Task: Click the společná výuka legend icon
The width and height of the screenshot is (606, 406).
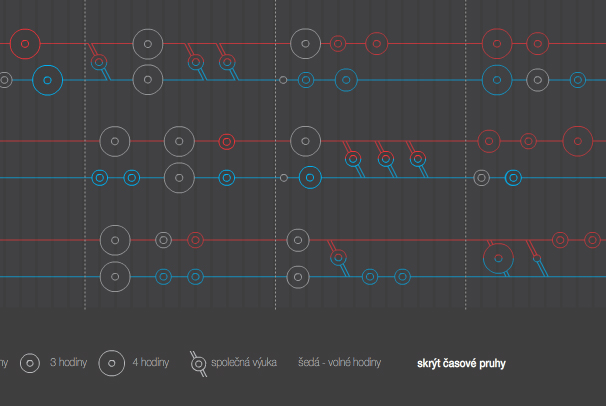Action: pos(199,363)
